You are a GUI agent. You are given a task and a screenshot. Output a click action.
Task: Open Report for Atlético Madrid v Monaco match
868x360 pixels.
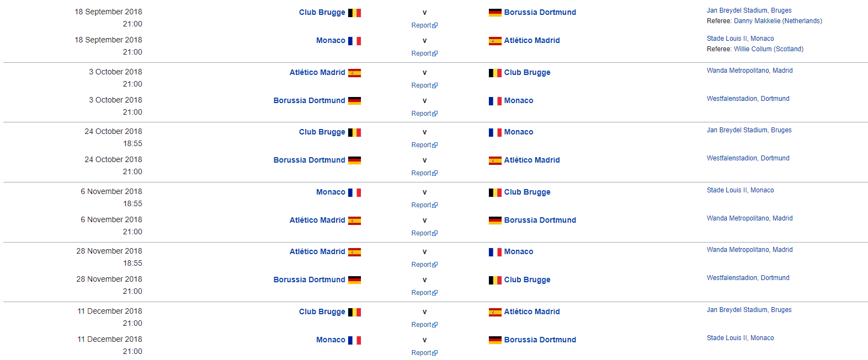tap(424, 265)
